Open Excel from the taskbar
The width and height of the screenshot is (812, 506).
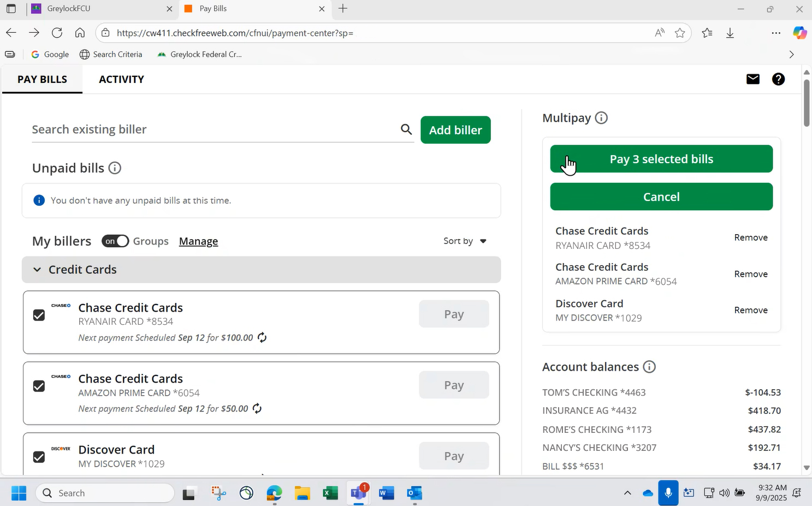(x=330, y=493)
